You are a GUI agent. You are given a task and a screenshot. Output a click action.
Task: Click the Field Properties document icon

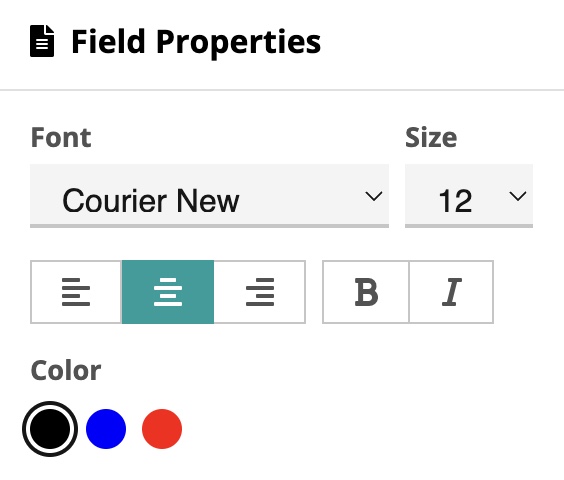click(42, 41)
